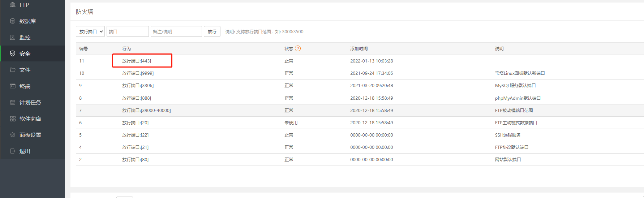Viewport: 644px width, 198px height.
Task: Click the 未使用 status of port 20
Action: pos(291,122)
